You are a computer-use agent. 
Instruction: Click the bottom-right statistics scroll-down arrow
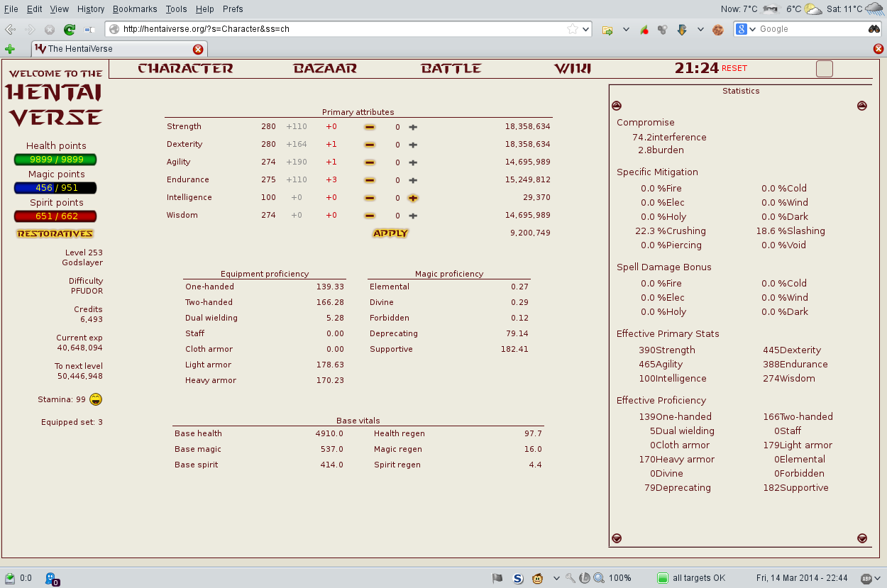tap(862, 538)
